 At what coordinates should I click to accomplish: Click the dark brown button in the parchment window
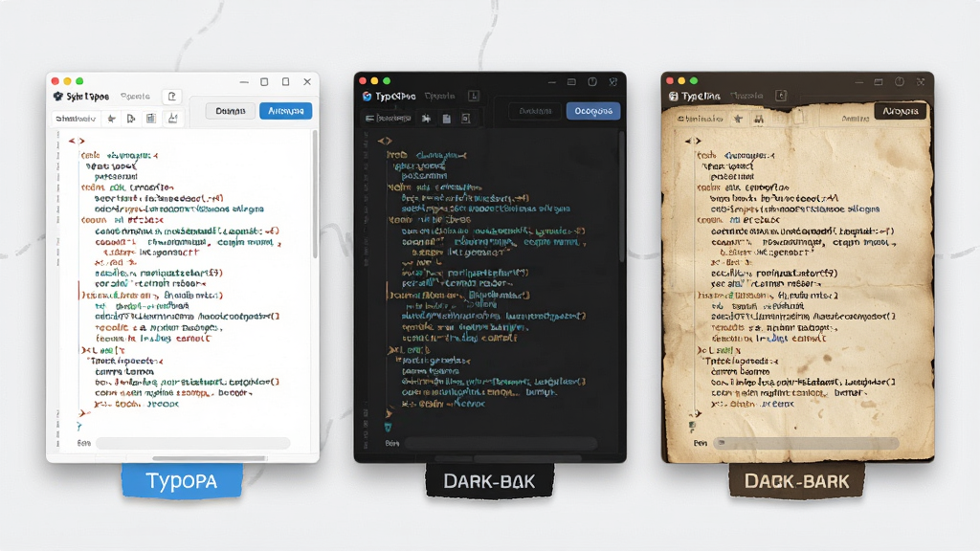(901, 111)
